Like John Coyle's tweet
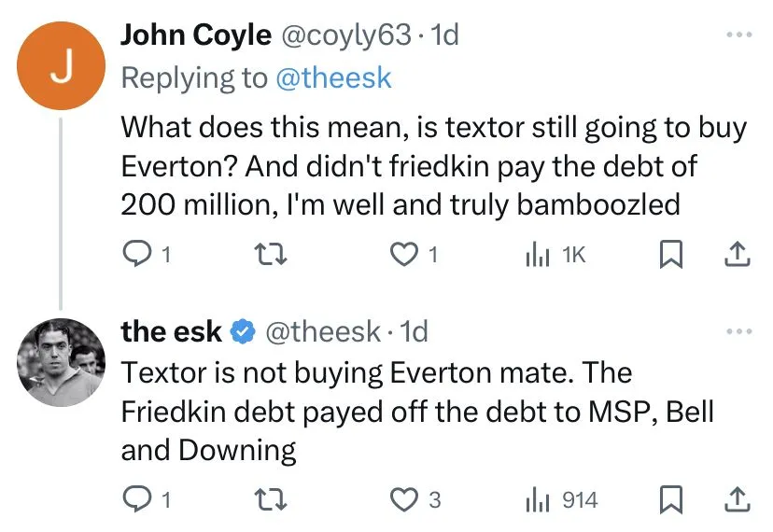 pos(404,254)
